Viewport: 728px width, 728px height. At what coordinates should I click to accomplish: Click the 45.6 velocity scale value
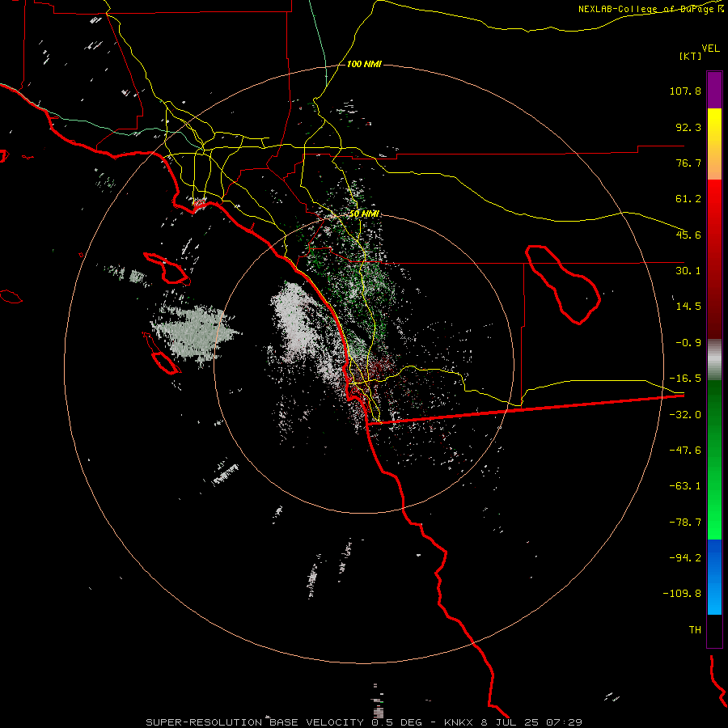point(688,235)
